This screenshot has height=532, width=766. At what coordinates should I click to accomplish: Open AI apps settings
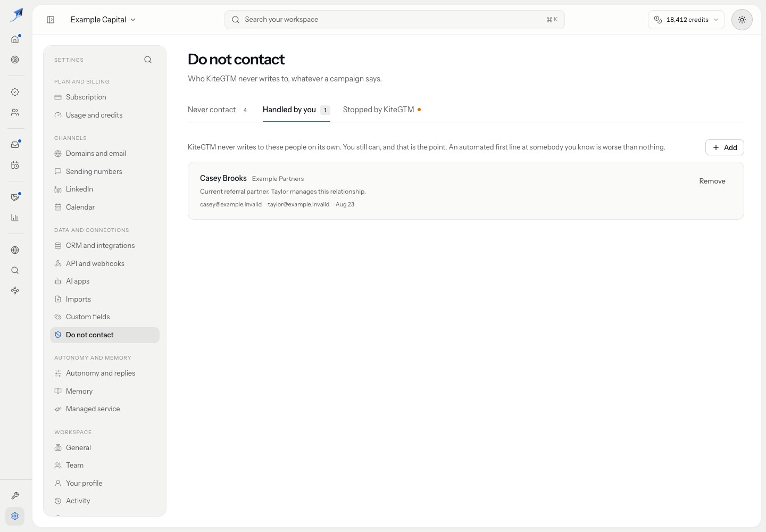[x=105, y=281]
